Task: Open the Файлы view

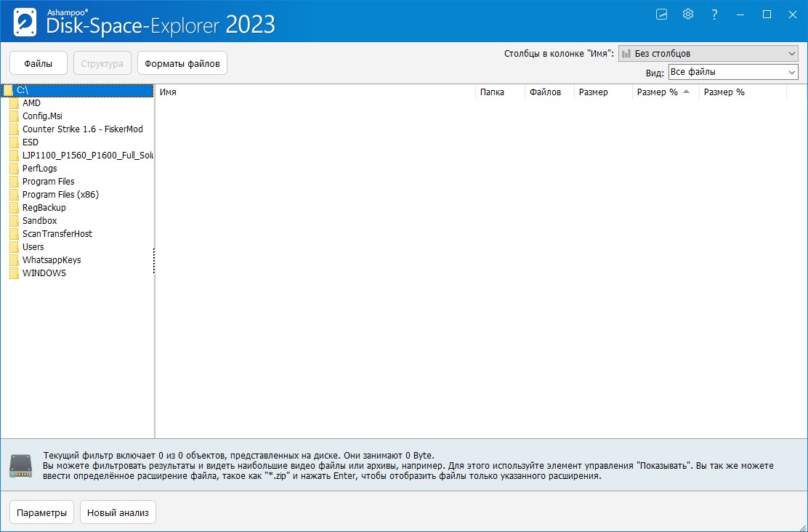Action: click(x=38, y=63)
